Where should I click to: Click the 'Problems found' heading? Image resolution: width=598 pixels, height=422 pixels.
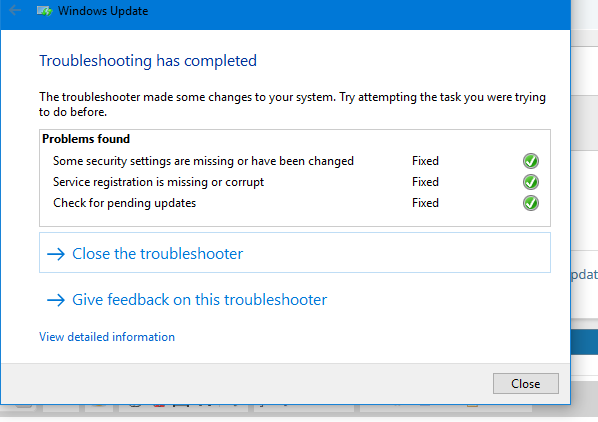point(86,139)
